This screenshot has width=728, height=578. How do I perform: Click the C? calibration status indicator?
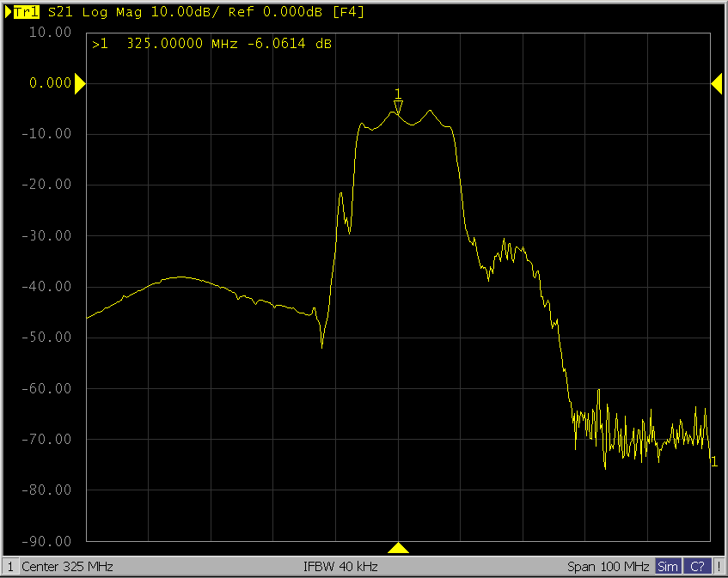[x=696, y=567]
